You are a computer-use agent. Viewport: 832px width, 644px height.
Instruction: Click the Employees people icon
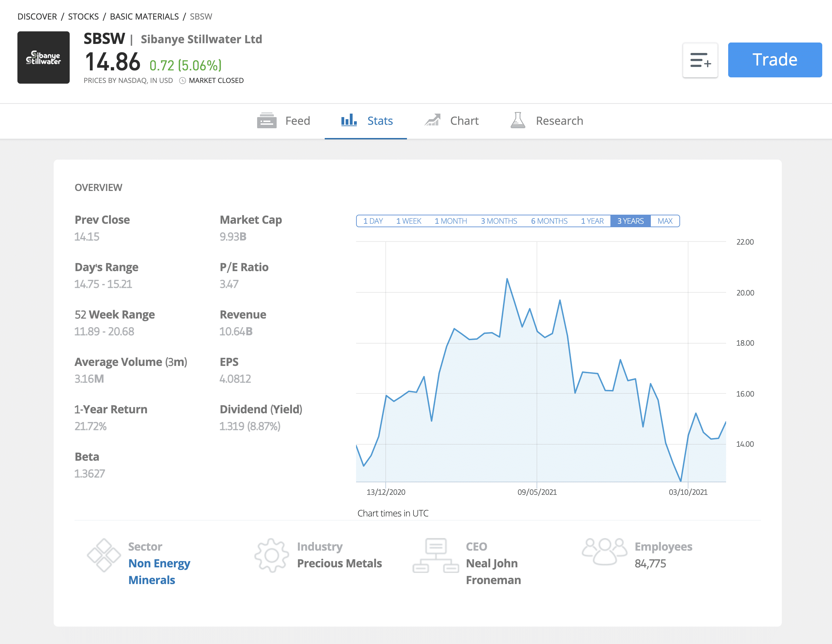coord(604,551)
